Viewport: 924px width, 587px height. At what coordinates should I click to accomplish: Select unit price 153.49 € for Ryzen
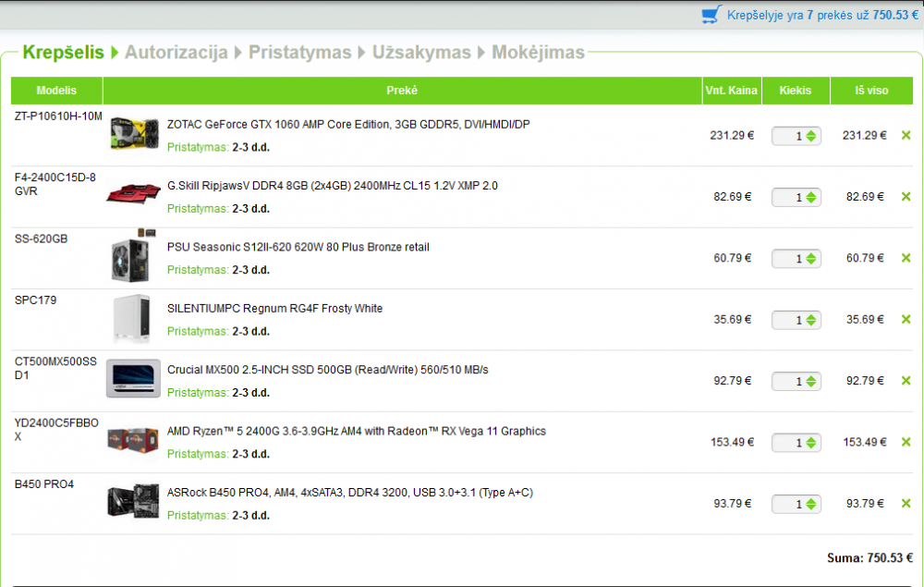tap(732, 442)
